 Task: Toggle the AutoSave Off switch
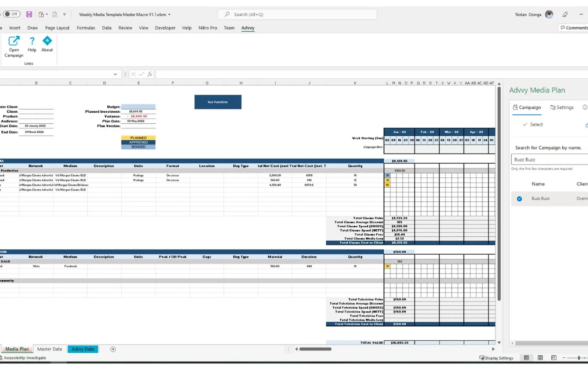click(12, 14)
